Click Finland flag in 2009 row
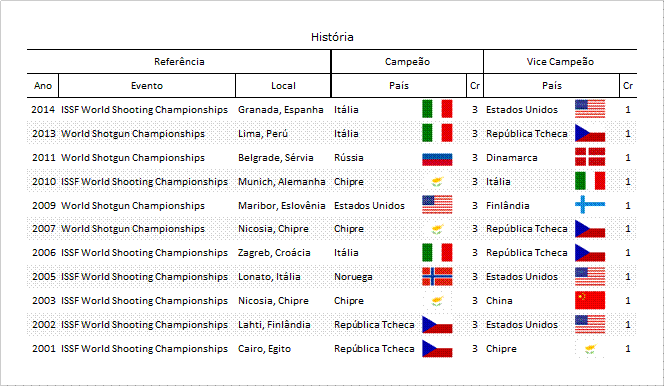This screenshot has height=387, width=665. (x=590, y=205)
